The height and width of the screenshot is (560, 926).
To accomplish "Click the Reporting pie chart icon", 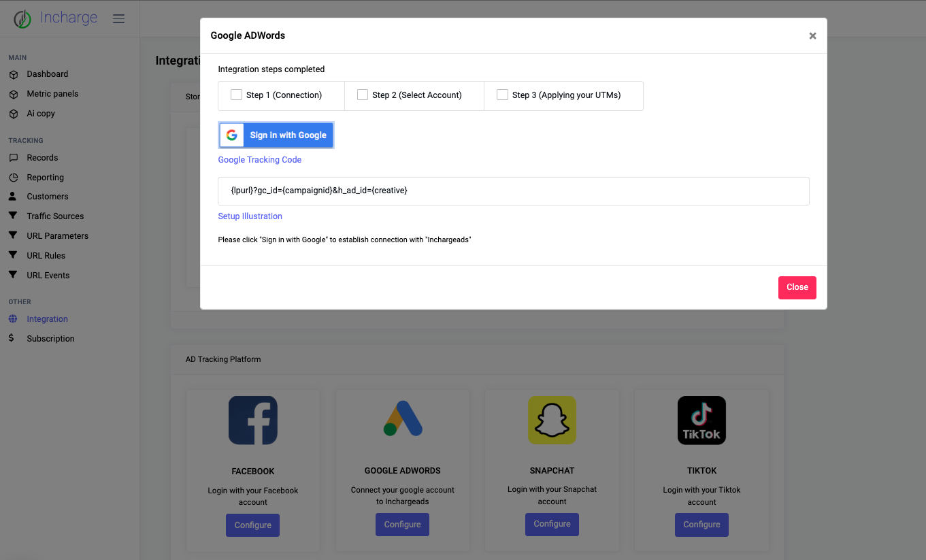I will [x=13, y=178].
